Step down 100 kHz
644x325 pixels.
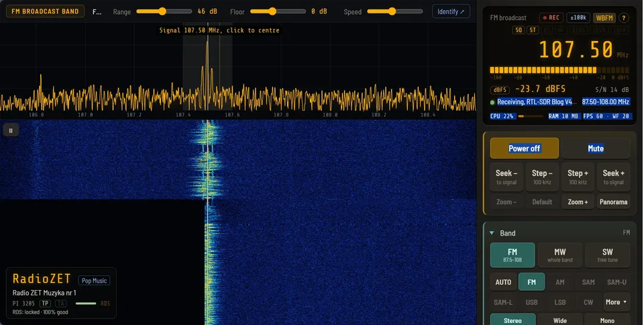coord(542,177)
